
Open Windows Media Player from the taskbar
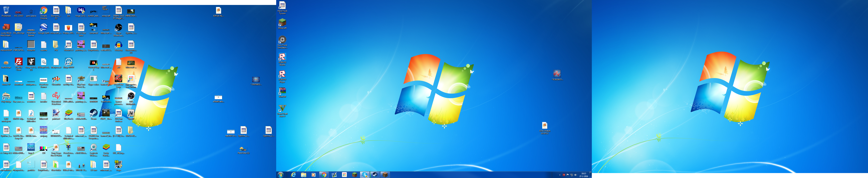click(314, 175)
